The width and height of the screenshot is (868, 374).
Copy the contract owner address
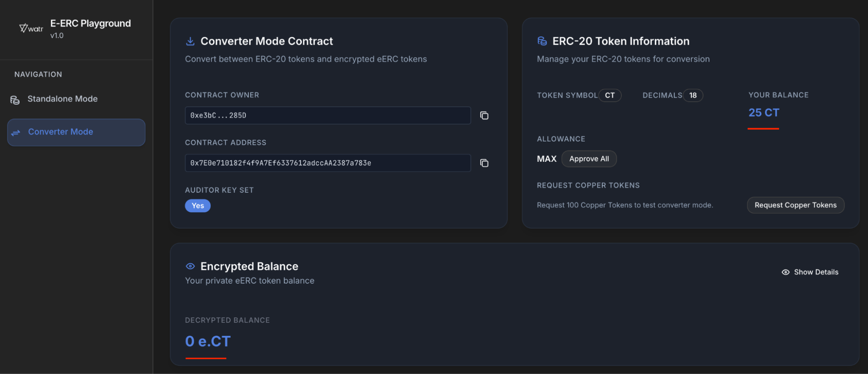coord(484,115)
